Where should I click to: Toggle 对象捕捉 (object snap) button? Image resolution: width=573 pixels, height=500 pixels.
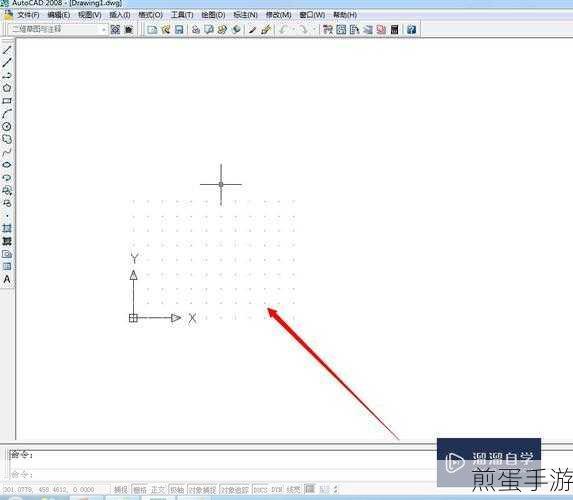click(x=202, y=489)
